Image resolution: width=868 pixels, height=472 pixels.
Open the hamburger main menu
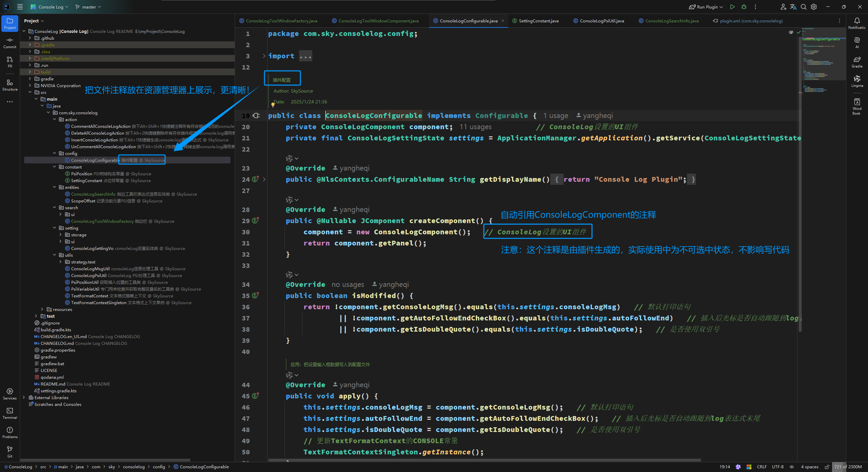pyautogui.click(x=20, y=7)
